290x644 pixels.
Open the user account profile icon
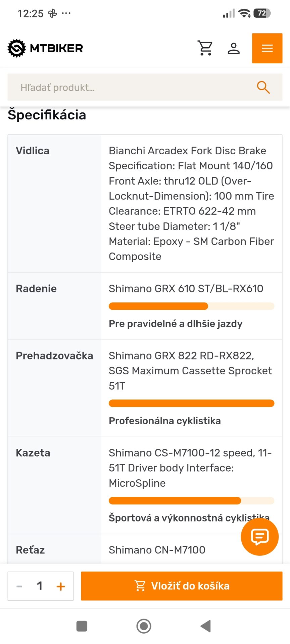(234, 48)
